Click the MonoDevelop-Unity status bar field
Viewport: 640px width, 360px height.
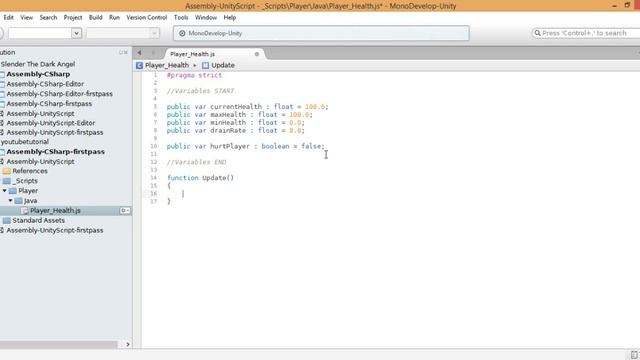point(321,33)
